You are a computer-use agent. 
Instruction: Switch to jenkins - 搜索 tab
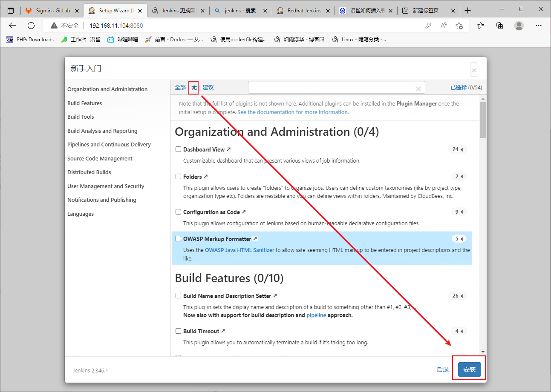click(x=240, y=11)
